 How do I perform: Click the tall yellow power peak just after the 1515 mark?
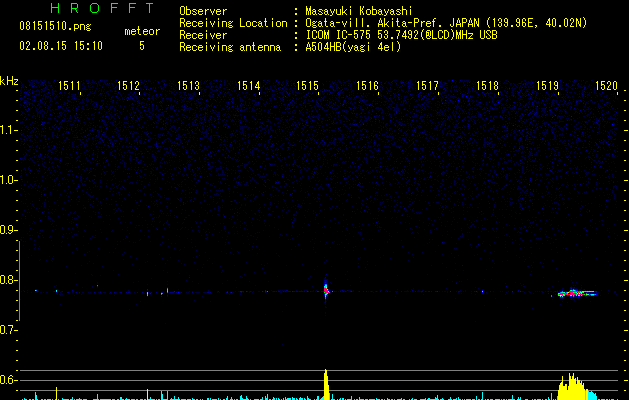coord(326,384)
